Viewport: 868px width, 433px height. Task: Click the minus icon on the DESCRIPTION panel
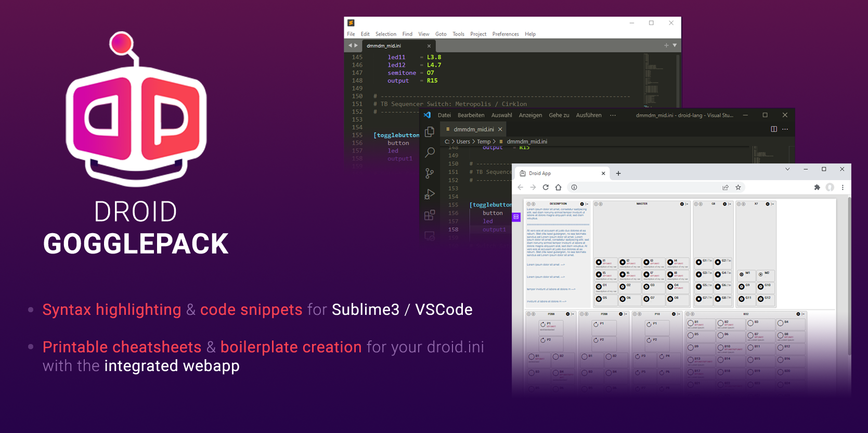coord(528,204)
